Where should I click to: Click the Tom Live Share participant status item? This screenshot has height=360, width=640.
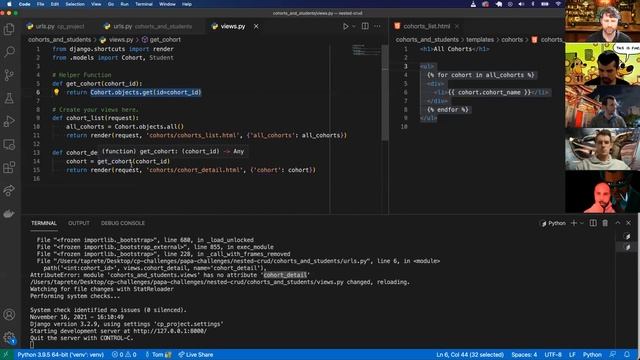pos(158,355)
